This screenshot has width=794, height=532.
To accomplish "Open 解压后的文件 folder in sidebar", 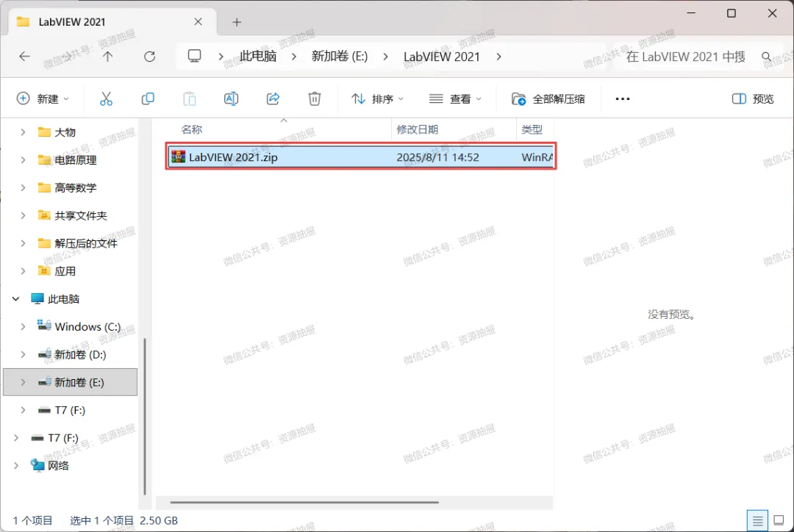I will pyautogui.click(x=85, y=243).
